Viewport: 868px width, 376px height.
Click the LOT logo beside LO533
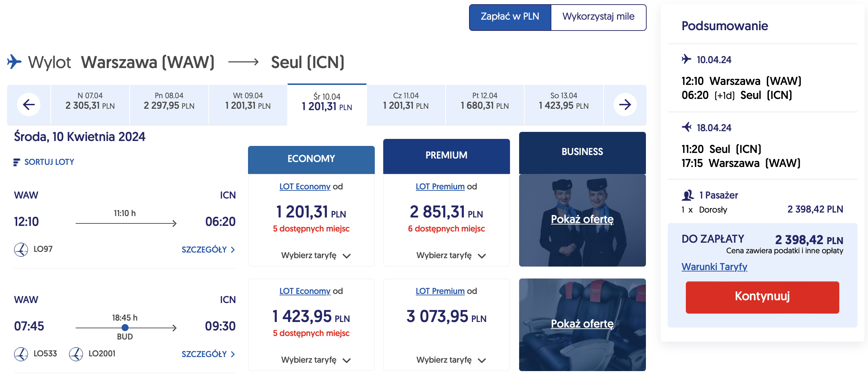tap(21, 354)
